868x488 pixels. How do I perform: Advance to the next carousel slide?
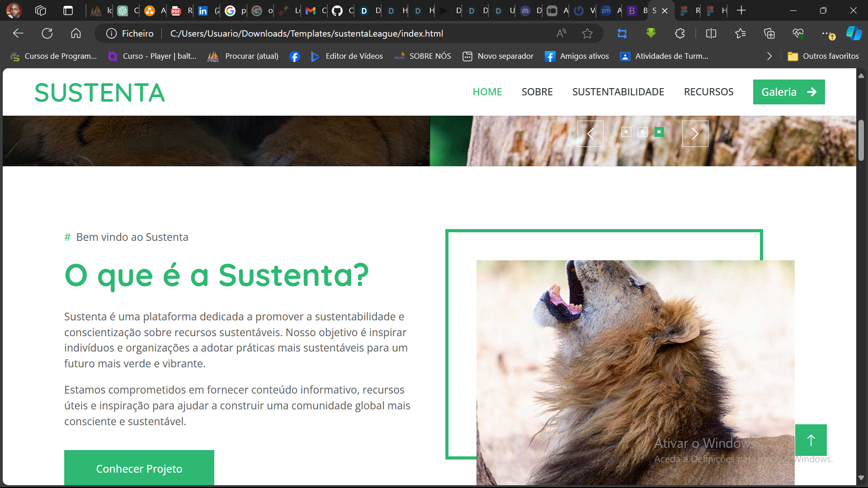(695, 134)
